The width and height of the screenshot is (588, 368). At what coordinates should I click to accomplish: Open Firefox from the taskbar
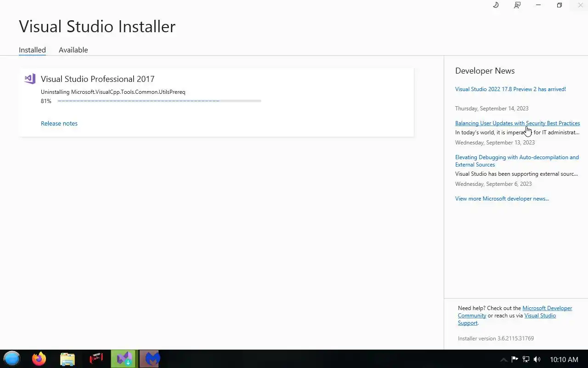tap(39, 358)
